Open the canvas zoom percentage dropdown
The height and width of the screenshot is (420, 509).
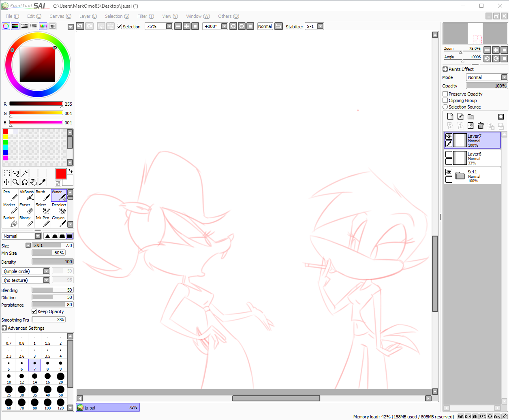(169, 26)
